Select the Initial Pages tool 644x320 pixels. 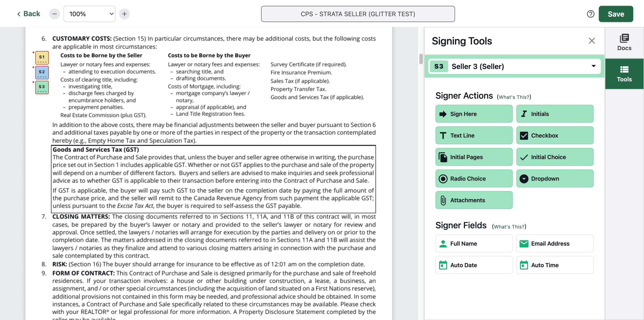(x=474, y=157)
